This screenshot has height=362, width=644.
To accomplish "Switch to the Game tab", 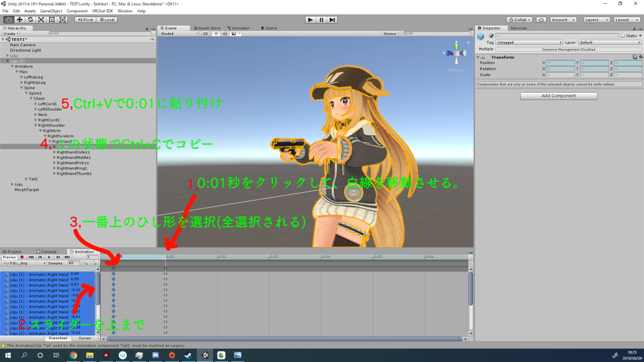I will coord(268,28).
